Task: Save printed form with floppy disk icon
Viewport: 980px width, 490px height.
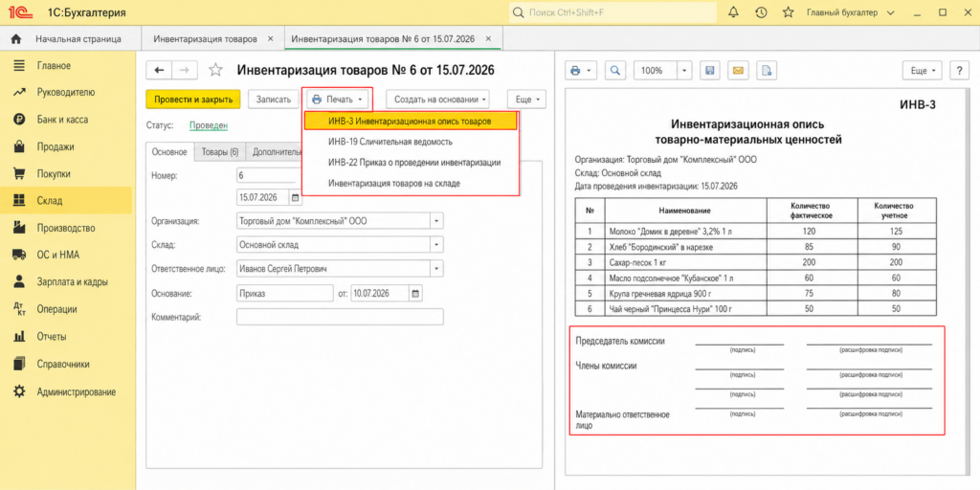Action: point(709,71)
